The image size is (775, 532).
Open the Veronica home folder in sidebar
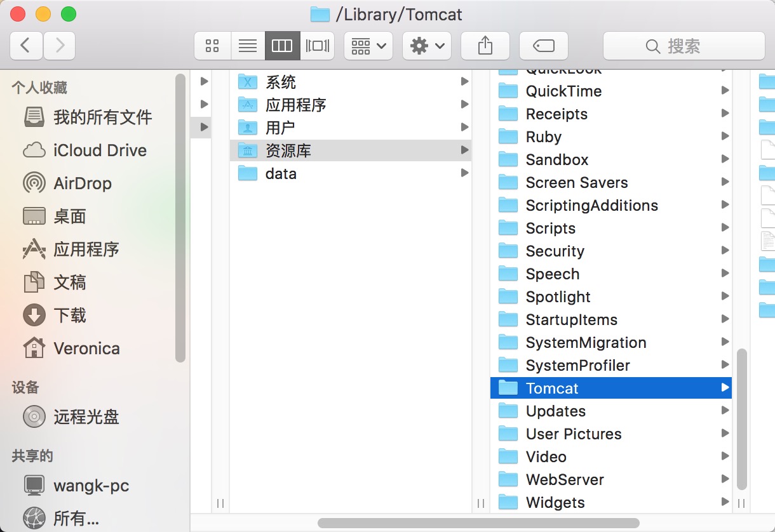click(x=71, y=349)
